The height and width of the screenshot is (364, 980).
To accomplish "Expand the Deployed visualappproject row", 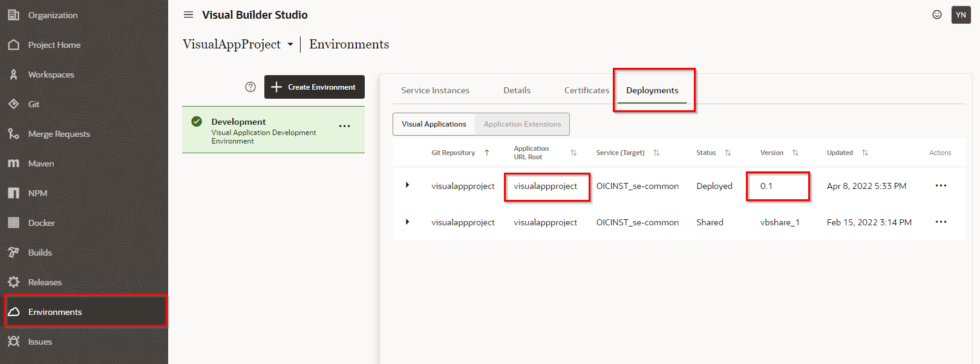I will tap(407, 185).
